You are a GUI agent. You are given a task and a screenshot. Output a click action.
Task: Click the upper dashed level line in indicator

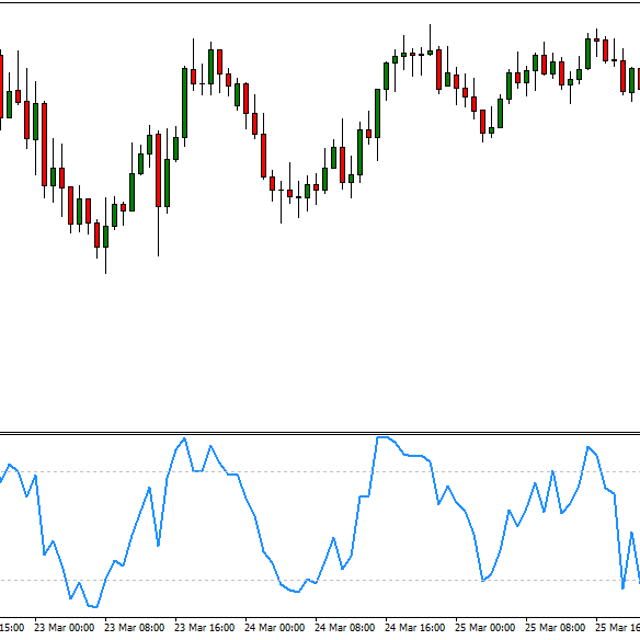300,471
